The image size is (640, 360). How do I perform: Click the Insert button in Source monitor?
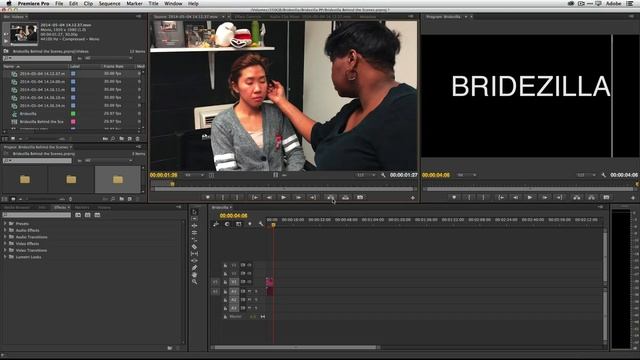click(331, 197)
